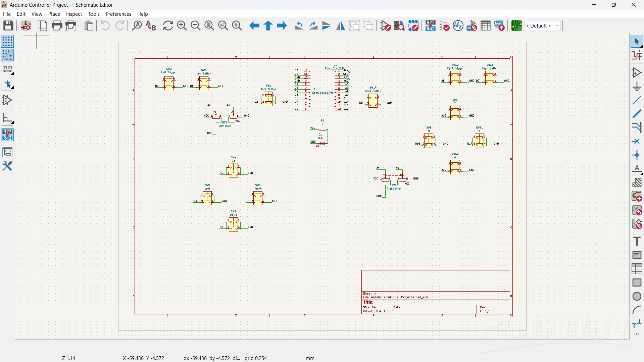
Task: Refresh the schematic view
Action: [x=168, y=25]
